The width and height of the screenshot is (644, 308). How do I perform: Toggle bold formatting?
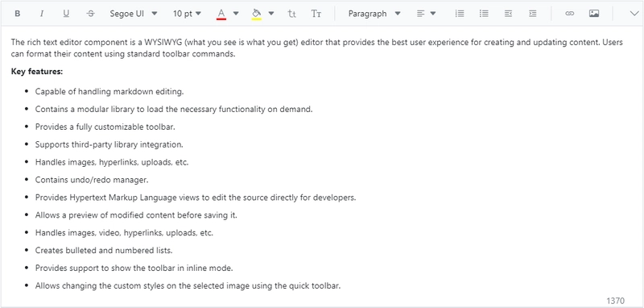click(17, 14)
